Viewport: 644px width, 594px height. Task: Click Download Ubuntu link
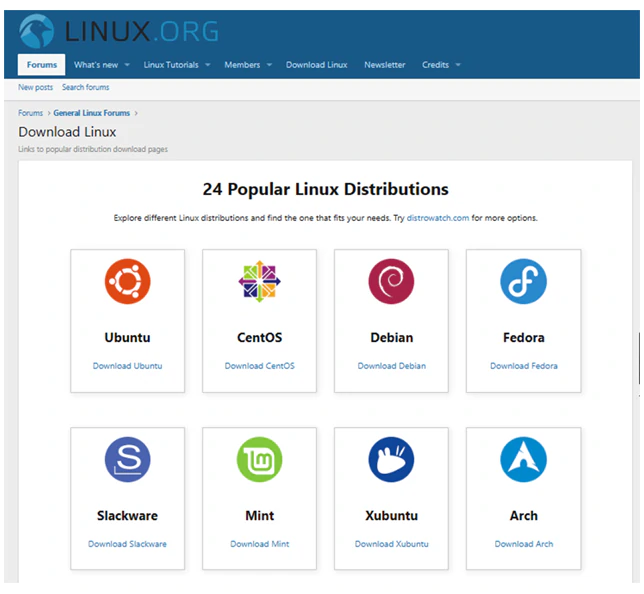point(127,366)
